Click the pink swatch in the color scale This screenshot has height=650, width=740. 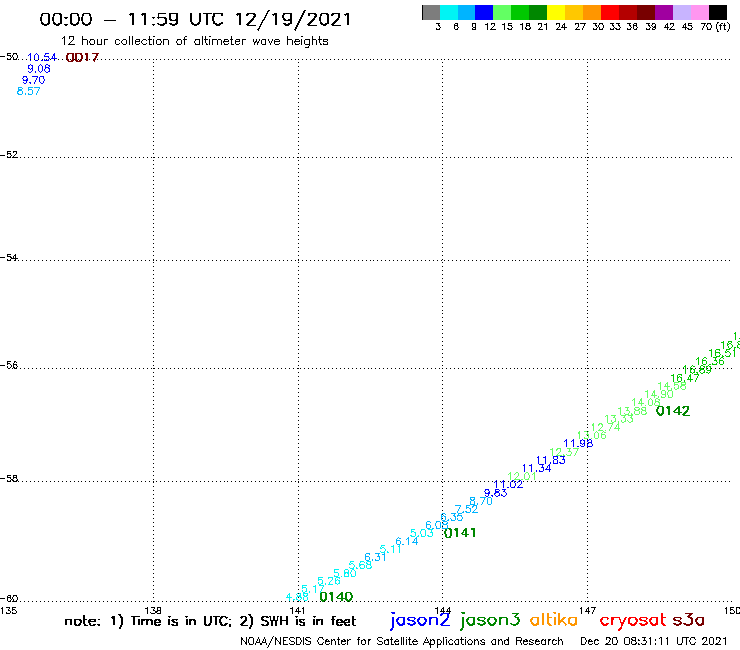point(699,12)
